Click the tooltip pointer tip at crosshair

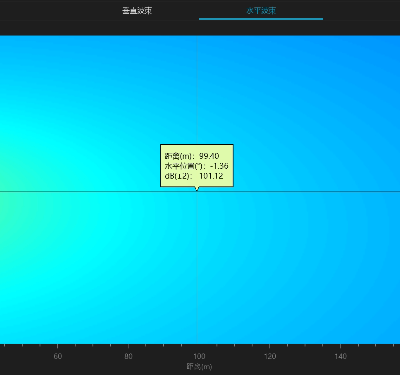coord(197,189)
